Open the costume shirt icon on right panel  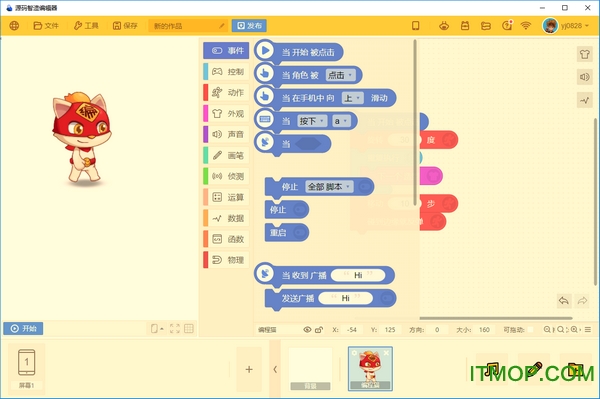click(x=584, y=54)
